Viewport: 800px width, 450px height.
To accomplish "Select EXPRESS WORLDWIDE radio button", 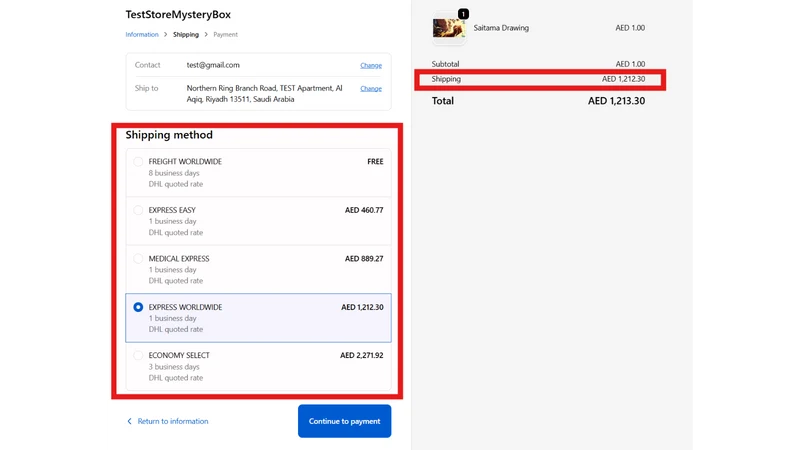I will tap(138, 307).
